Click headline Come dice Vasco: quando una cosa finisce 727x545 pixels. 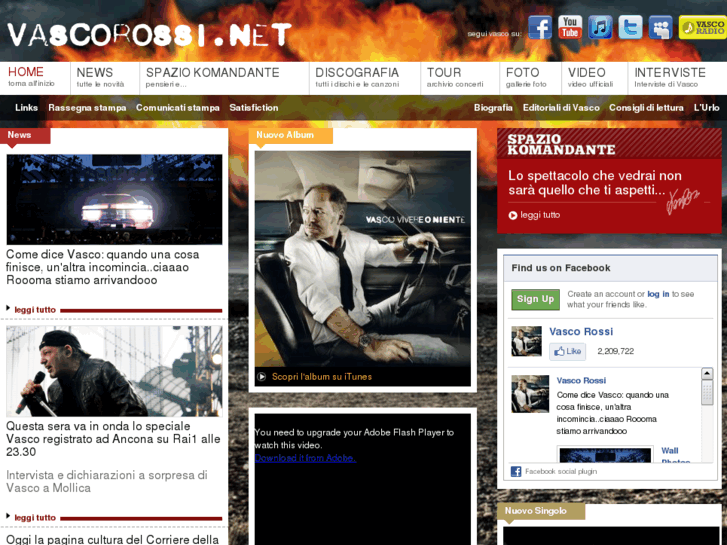tap(102, 267)
